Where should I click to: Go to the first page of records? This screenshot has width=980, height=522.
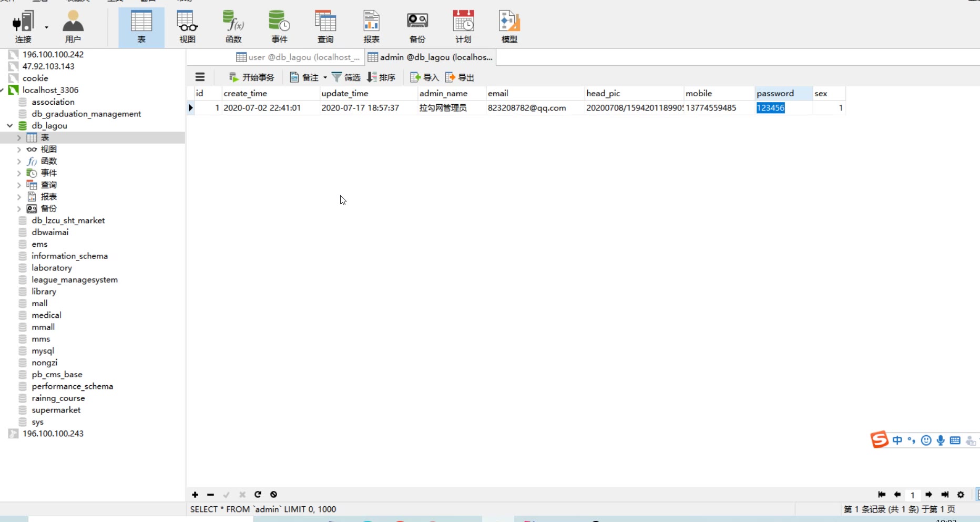click(882, 495)
